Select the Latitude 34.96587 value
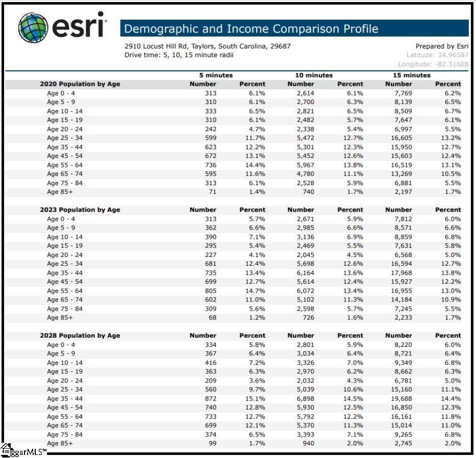This screenshot has width=476, height=458. coord(437,55)
